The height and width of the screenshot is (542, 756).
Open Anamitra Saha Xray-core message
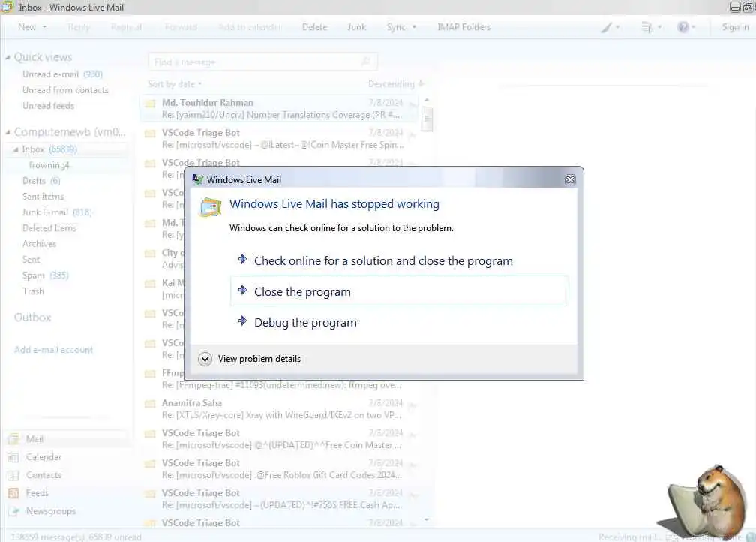(280, 409)
